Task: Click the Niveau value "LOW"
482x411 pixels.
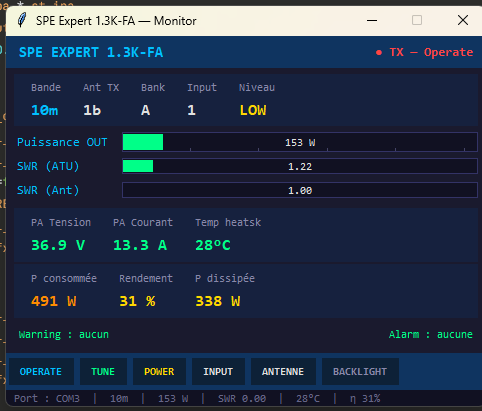Action: [253, 110]
